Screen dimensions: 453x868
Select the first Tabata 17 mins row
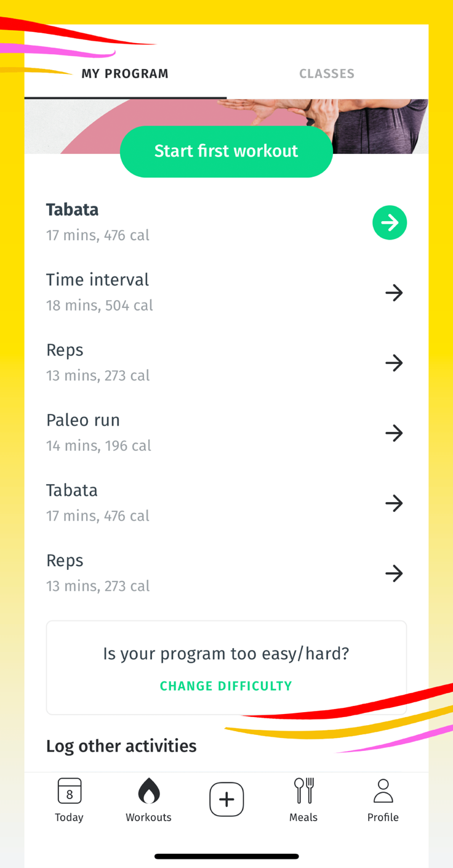(226, 222)
